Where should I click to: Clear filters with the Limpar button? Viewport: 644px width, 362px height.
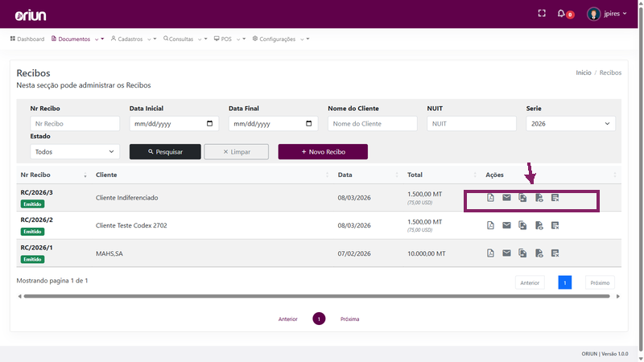[x=236, y=152]
